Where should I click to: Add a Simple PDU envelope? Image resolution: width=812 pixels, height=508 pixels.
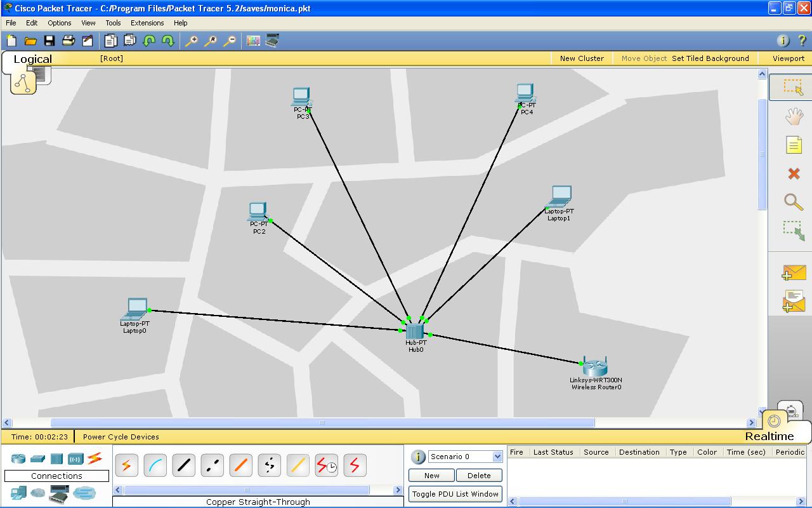tap(794, 272)
